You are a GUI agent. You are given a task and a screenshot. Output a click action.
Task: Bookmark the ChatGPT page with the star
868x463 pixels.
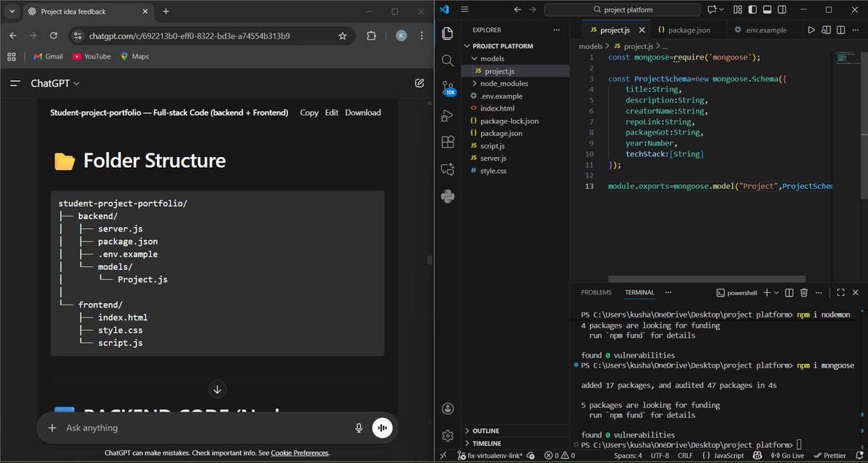[x=342, y=35]
